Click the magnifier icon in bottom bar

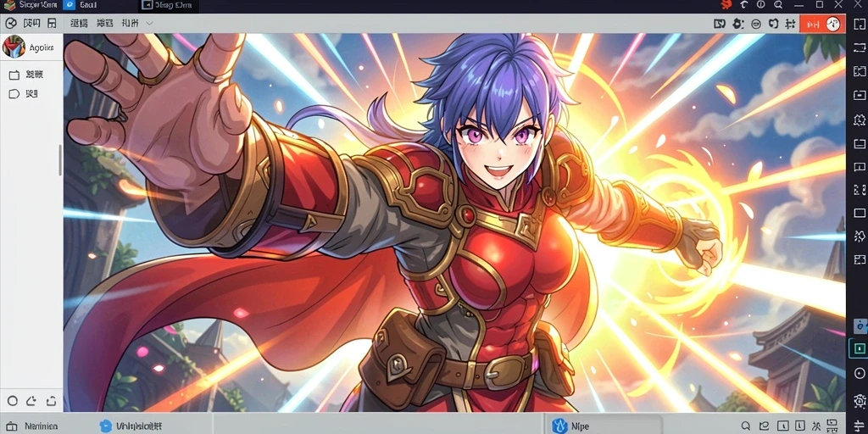coord(746,426)
